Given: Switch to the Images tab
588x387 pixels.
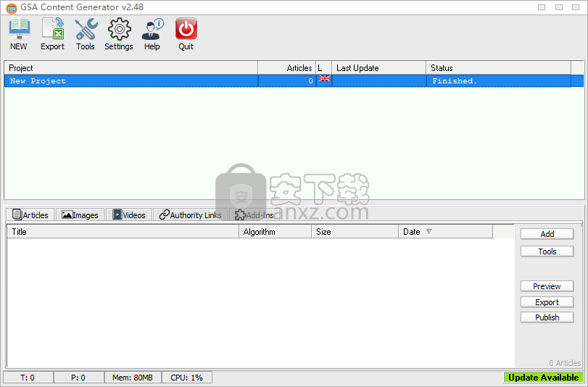Looking at the screenshot, I should (80, 215).
